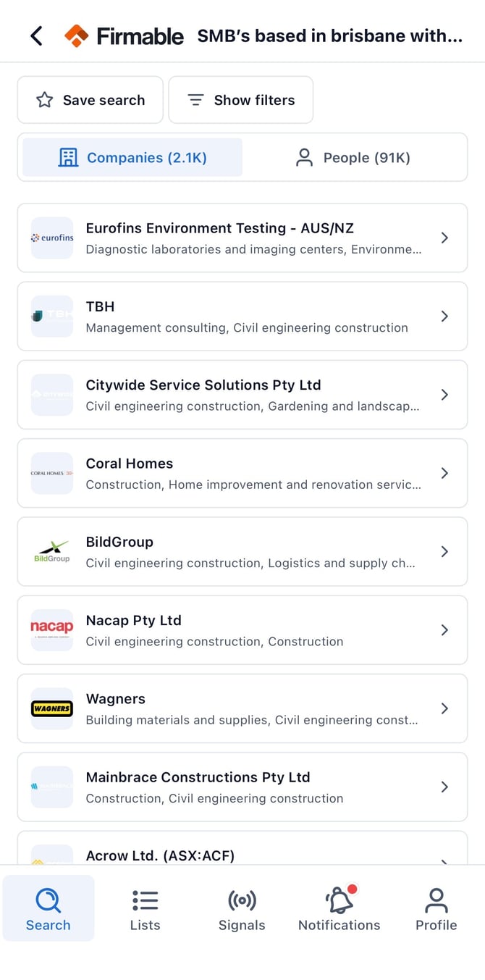Screen dimensions: 485x980
Task: Open the Lists icon
Action: point(145,900)
